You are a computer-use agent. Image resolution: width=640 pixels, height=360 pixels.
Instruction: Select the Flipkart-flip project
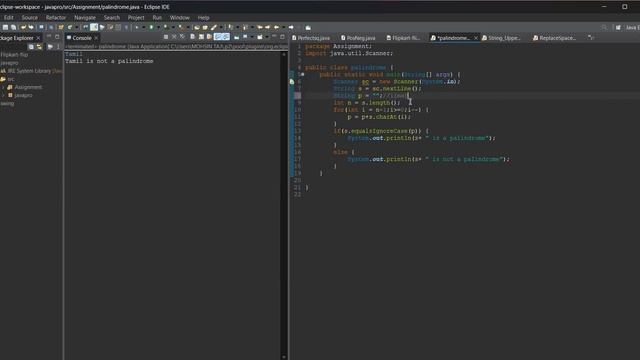coord(14,55)
